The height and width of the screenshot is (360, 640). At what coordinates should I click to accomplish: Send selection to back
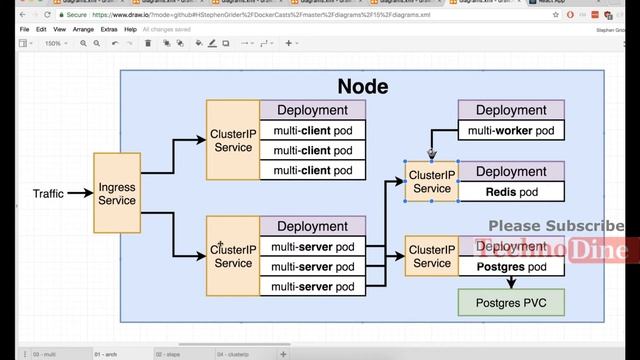tap(180, 43)
